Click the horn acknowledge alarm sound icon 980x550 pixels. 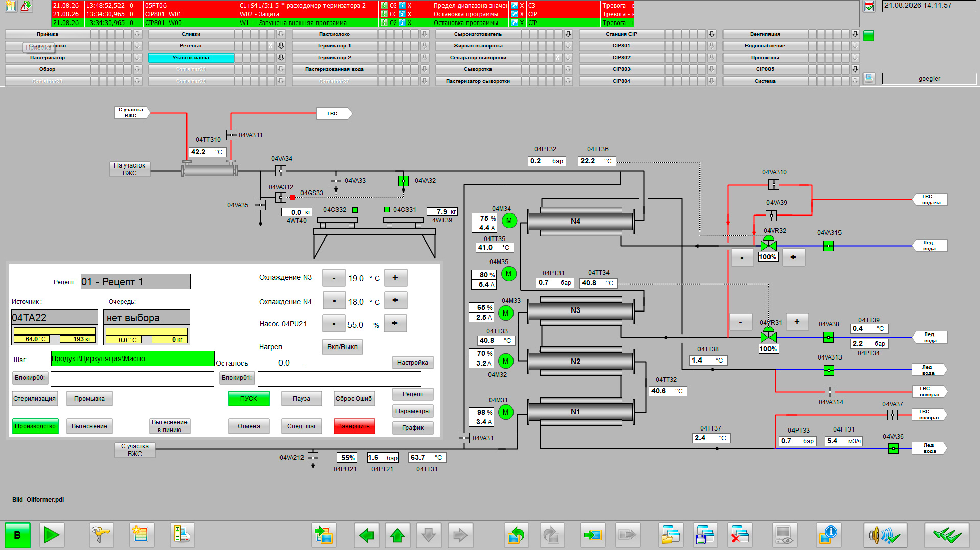(885, 535)
